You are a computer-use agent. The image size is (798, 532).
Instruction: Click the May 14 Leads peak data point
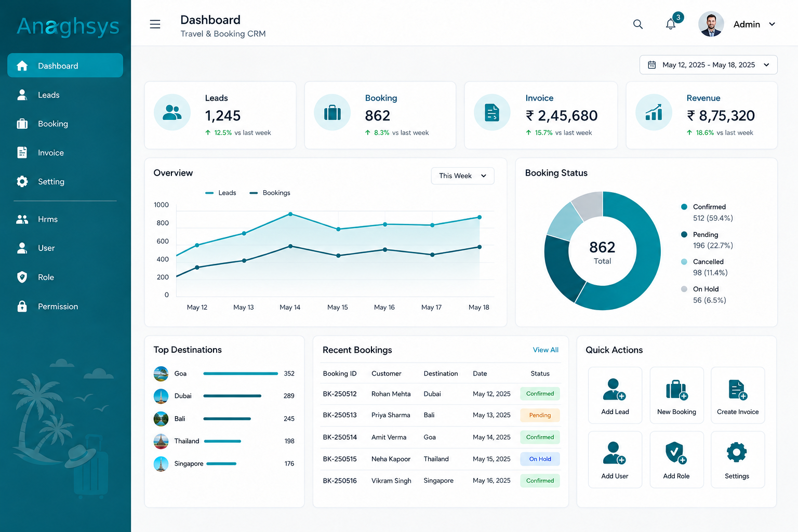click(290, 214)
